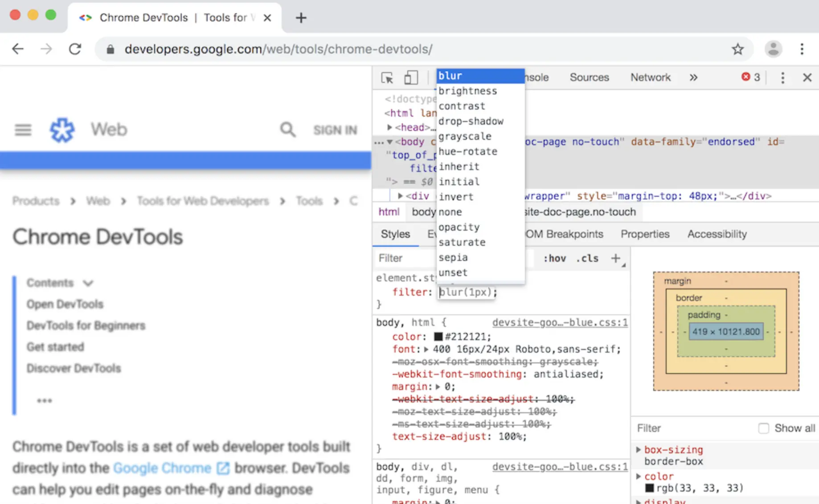
Task: Open the first devsite-goo…-blue.css:1 source link
Action: tap(560, 322)
